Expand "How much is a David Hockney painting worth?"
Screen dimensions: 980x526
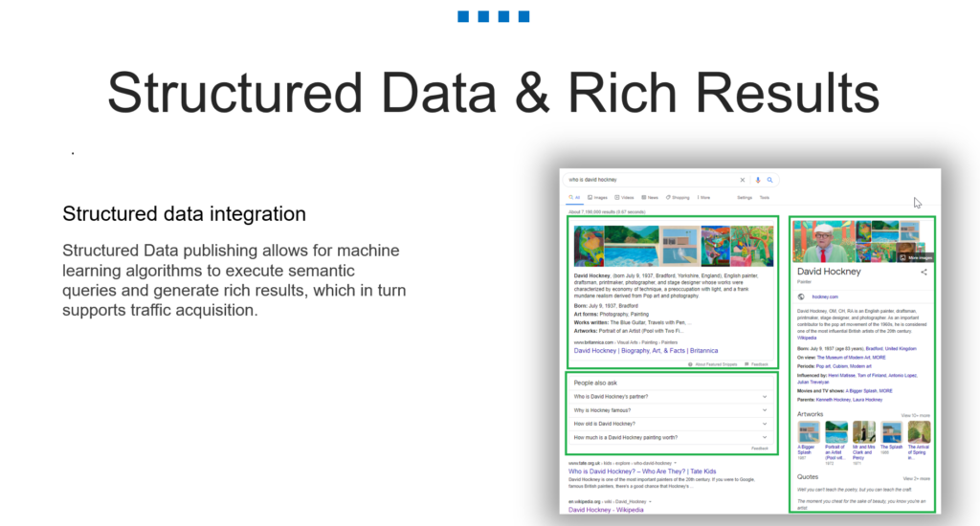tap(765, 437)
